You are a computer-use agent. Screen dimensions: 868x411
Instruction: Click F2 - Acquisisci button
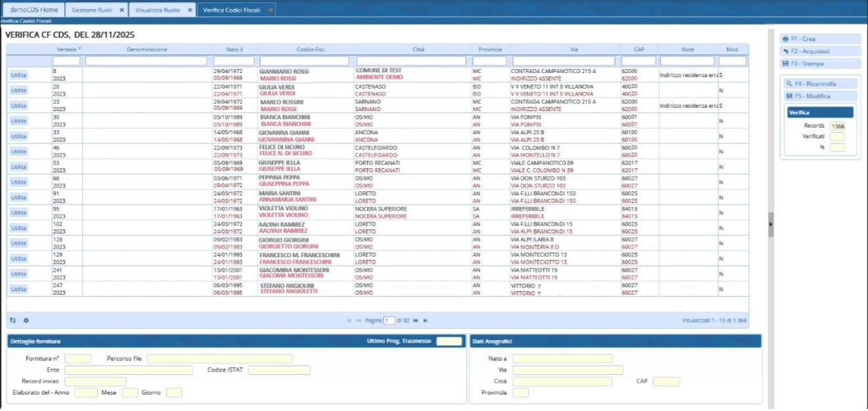[x=819, y=51]
